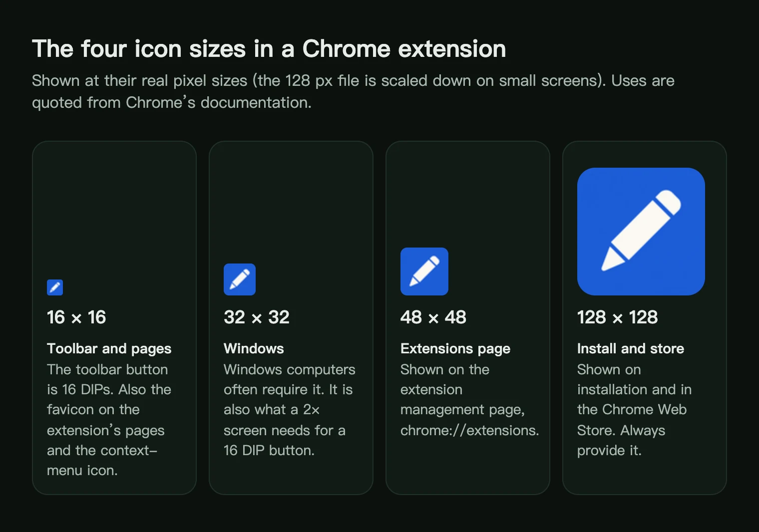Click the '16 × 16' size label
The width and height of the screenshot is (759, 532).
pos(76,317)
